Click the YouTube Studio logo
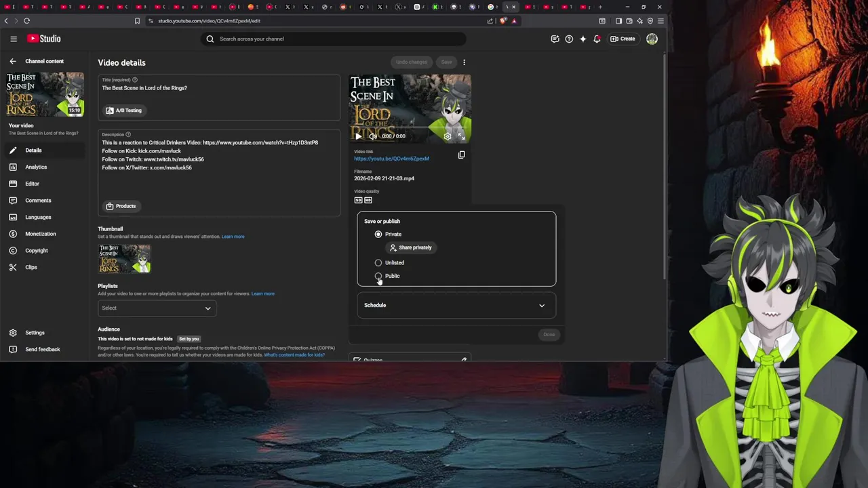 coord(44,39)
